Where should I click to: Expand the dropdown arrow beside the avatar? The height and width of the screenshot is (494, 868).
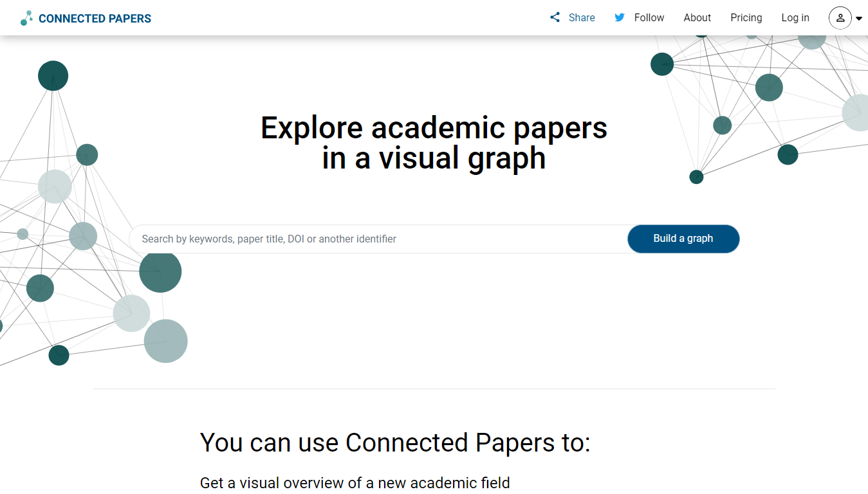[859, 19]
